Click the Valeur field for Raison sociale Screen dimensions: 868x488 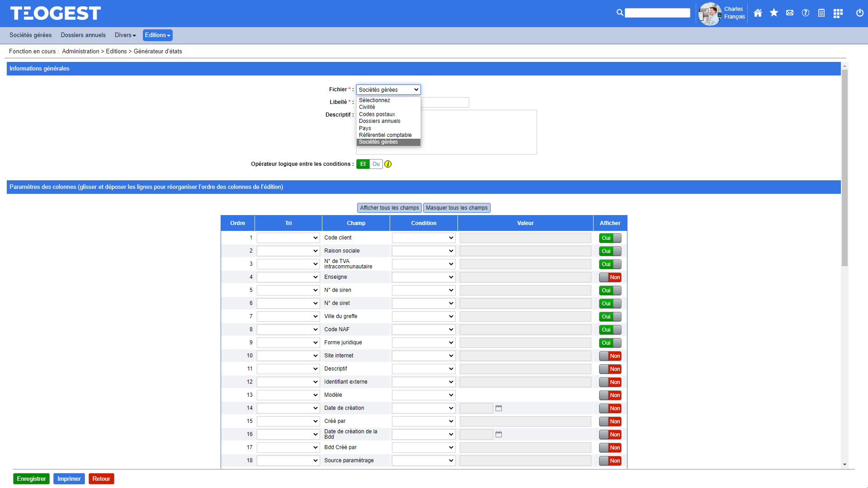525,251
